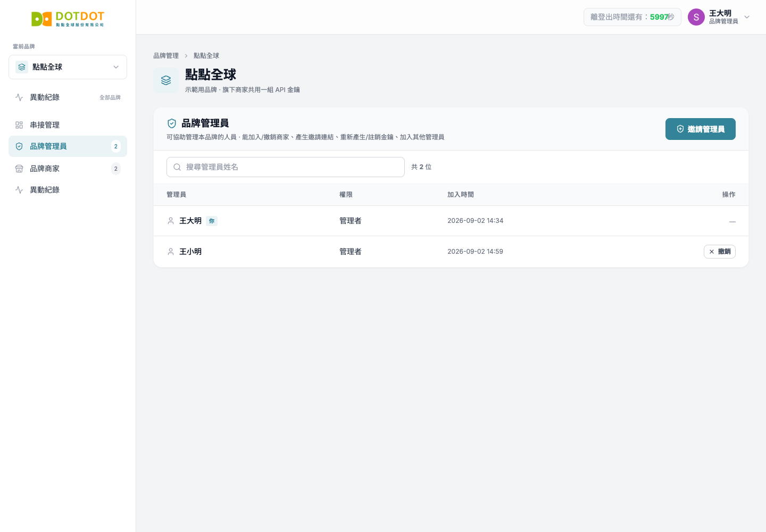Expand the user menu chevron by 王大明
766x532 pixels.
747,17
